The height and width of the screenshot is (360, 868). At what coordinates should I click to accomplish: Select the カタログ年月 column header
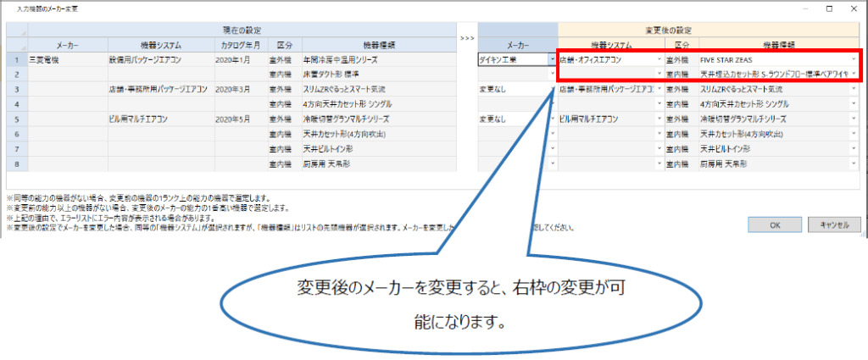coord(241,44)
